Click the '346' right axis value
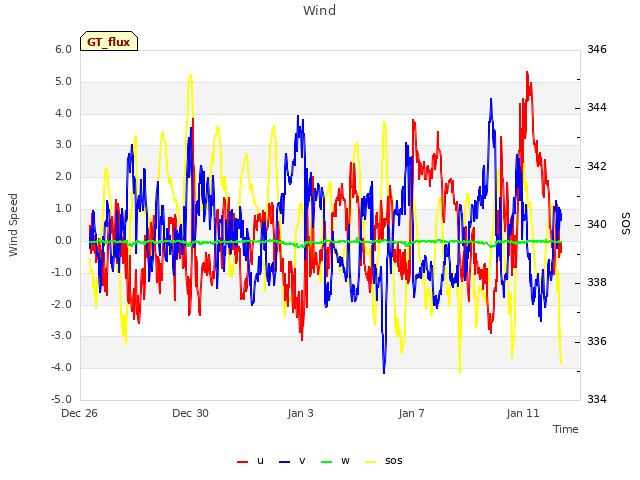The image size is (640, 480). point(597,49)
